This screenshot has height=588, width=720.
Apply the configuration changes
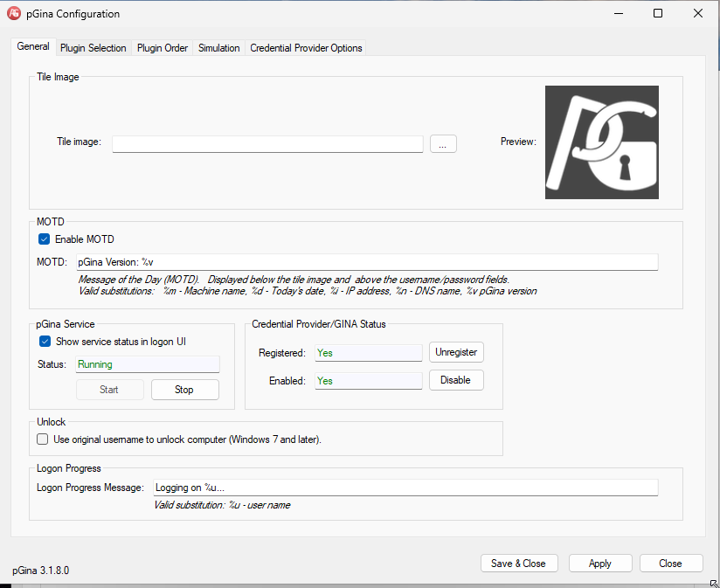(600, 564)
